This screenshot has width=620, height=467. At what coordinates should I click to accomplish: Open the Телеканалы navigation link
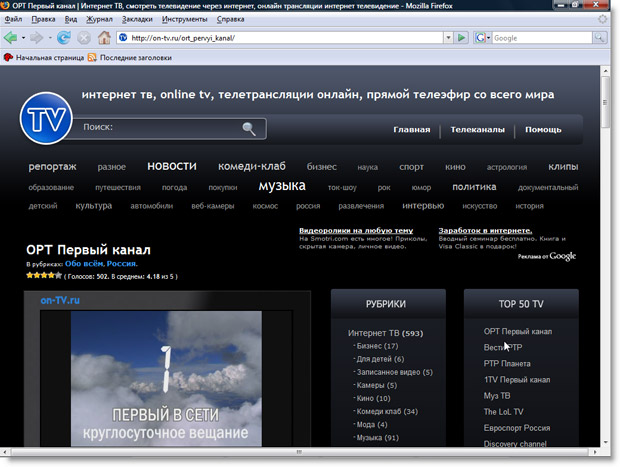pos(477,130)
